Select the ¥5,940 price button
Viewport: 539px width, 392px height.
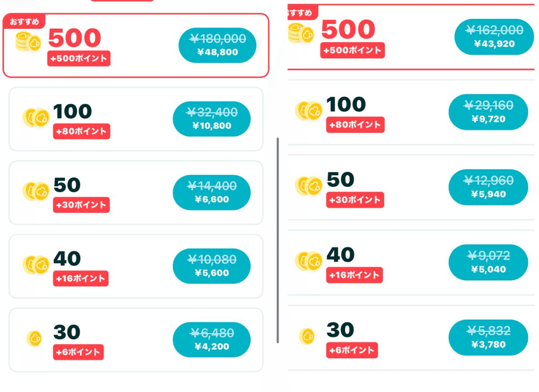(x=489, y=187)
